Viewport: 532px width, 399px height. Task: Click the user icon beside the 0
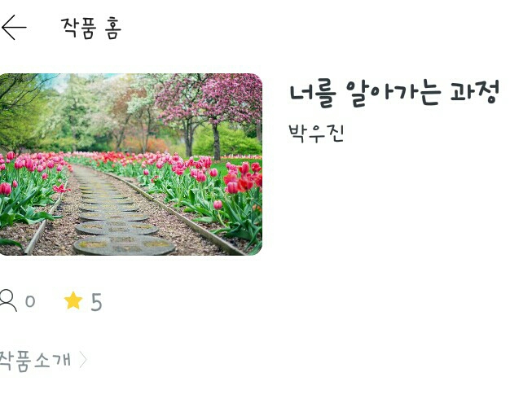tap(8, 300)
